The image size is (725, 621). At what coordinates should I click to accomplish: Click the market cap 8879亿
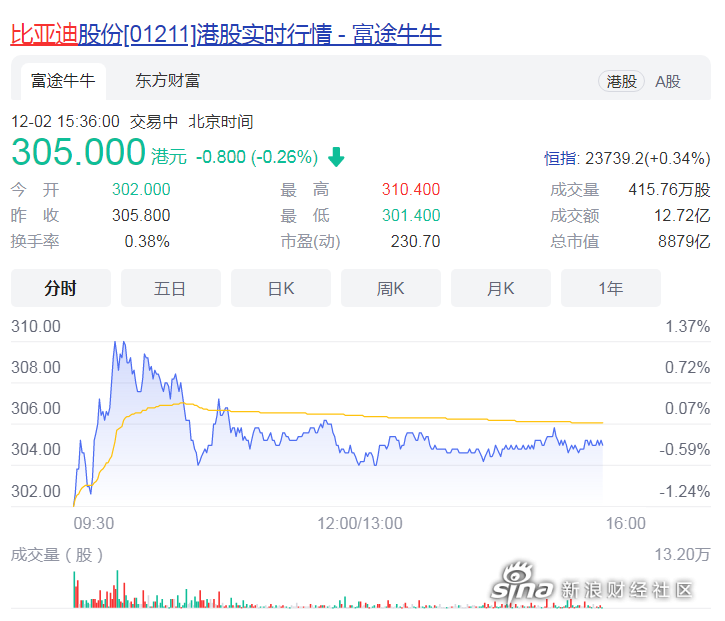pyautogui.click(x=684, y=241)
